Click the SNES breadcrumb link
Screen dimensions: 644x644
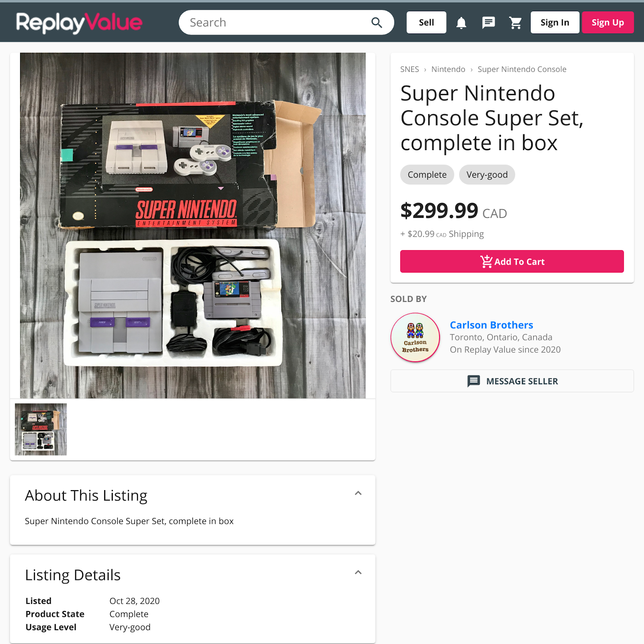click(x=409, y=69)
